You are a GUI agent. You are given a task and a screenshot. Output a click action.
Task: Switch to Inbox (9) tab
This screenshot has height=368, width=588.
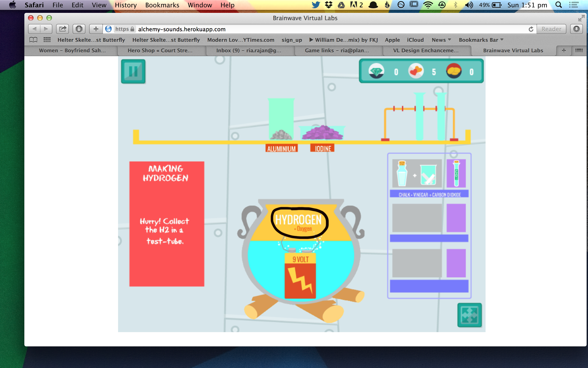click(249, 51)
